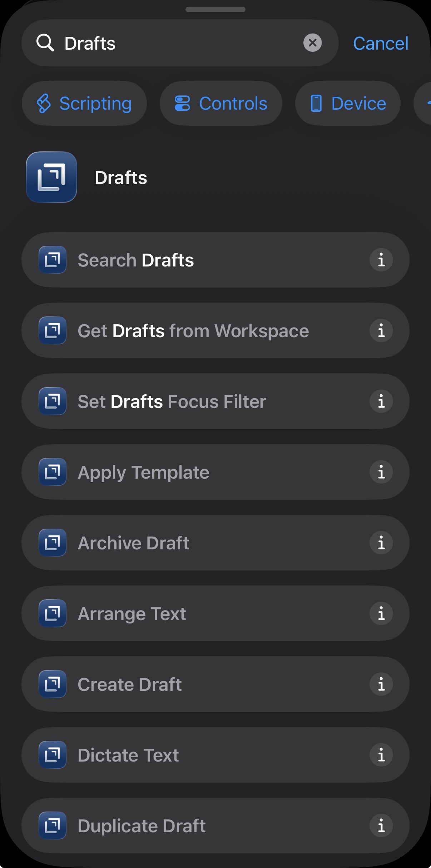Show info for Duplicate Draft action

(x=381, y=826)
